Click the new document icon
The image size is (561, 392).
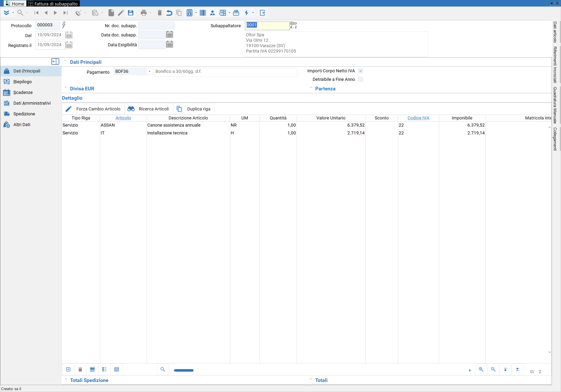pyautogui.click(x=111, y=13)
